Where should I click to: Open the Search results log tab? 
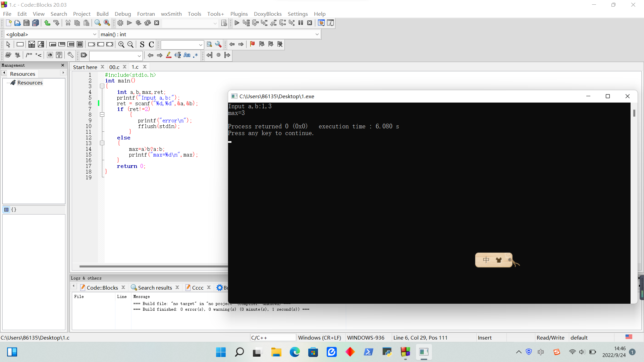[155, 288]
